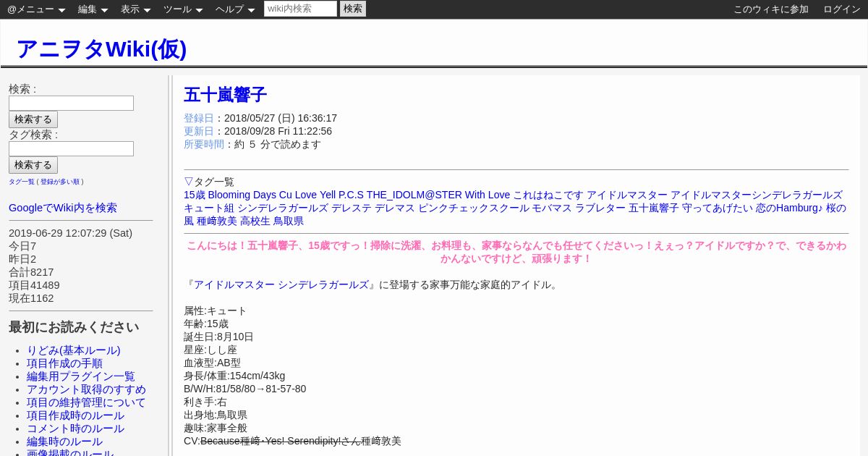Image resolution: width=868 pixels, height=456 pixels.
Task: Click the デレマス tag
Action: 395,208
